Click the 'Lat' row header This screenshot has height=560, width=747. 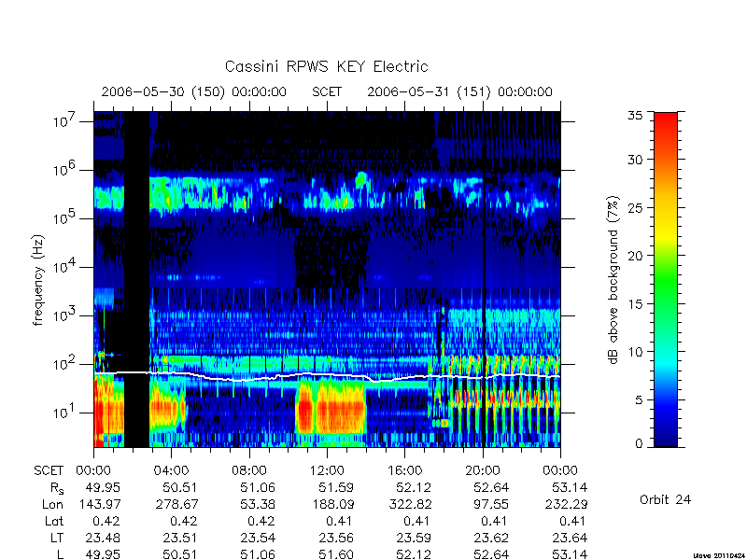(54, 521)
